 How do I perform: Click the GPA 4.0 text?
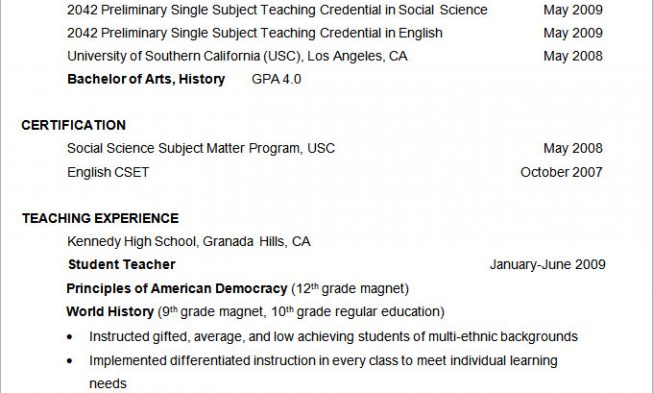(277, 79)
